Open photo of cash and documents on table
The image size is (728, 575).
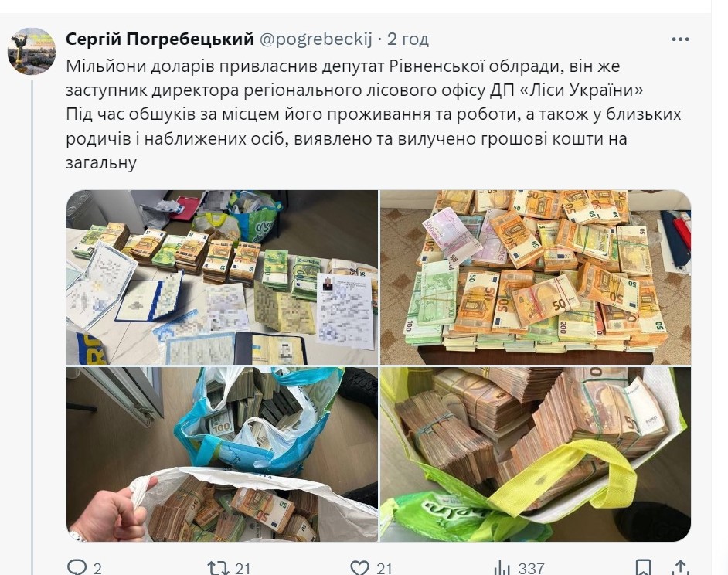click(222, 277)
